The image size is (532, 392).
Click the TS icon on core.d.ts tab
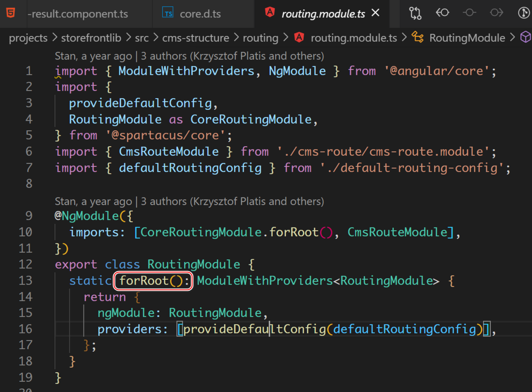168,13
